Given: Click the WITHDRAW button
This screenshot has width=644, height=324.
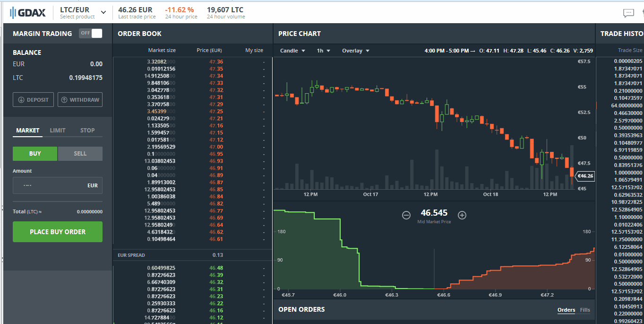Looking at the screenshot, I should coord(80,99).
